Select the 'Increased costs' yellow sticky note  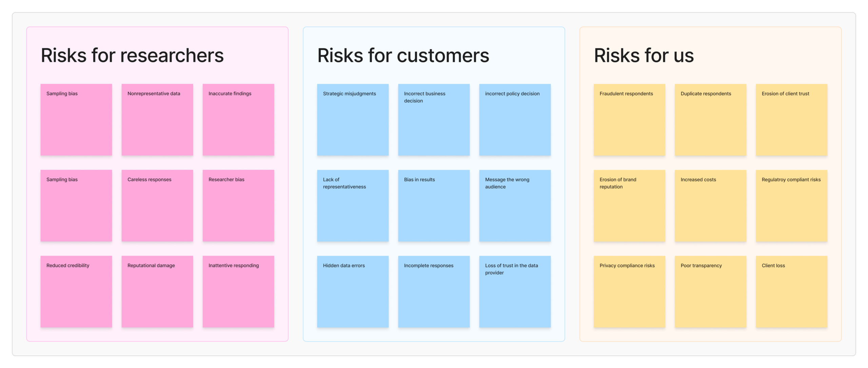[x=710, y=205]
